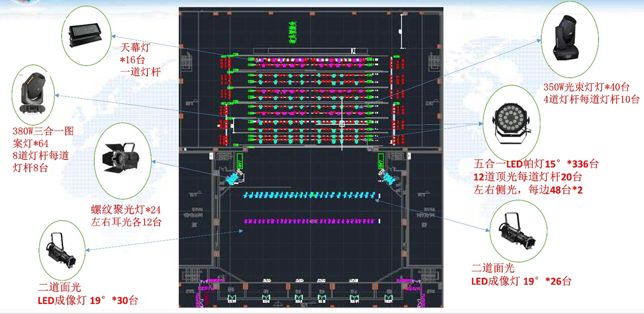Click the left ear light cluster in plan
Viewport: 644px width, 314px height.
pyautogui.click(x=234, y=177)
